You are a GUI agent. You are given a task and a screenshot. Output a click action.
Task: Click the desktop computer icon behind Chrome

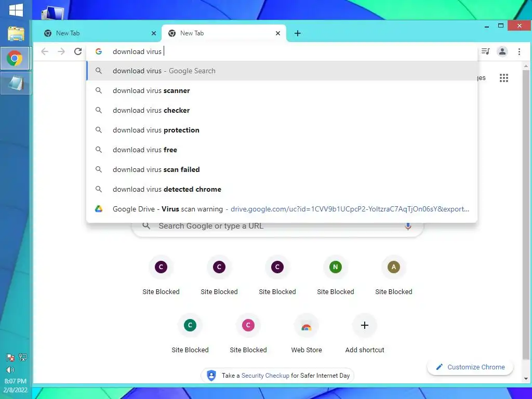click(x=52, y=14)
